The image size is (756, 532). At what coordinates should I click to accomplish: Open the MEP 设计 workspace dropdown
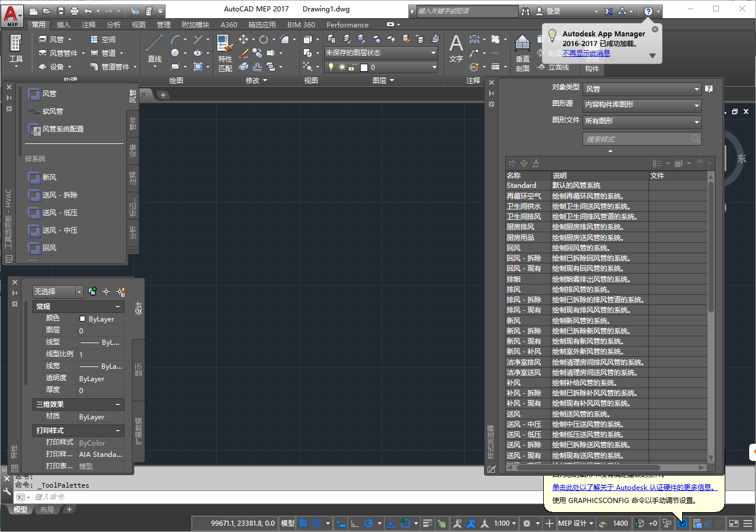[x=576, y=523]
